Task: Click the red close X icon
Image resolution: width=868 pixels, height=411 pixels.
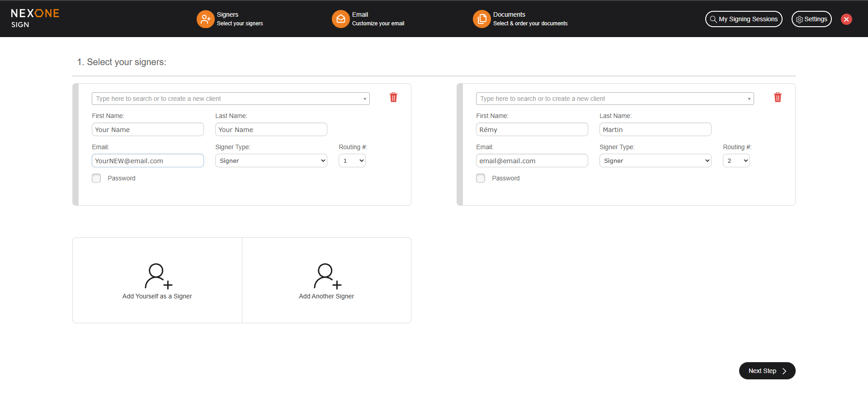Action: (846, 19)
